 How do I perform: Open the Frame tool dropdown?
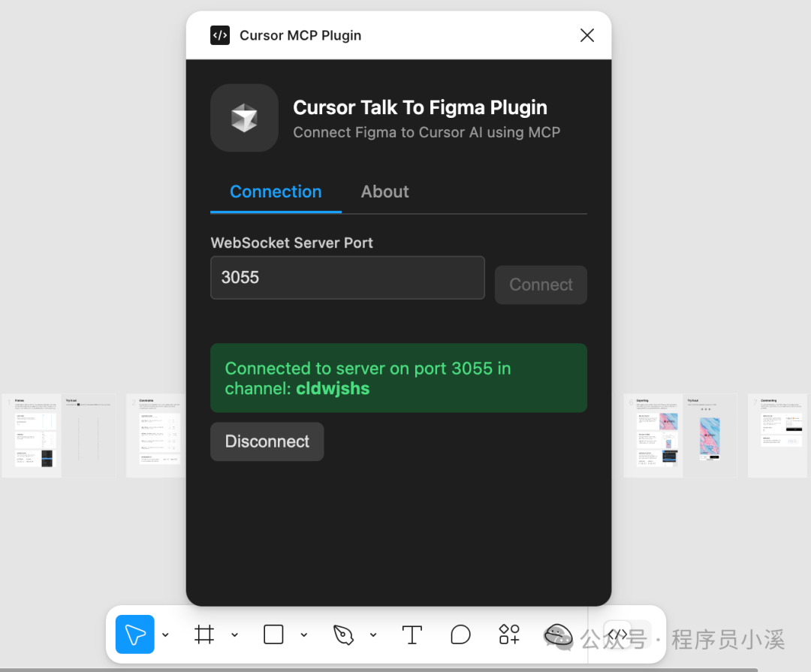click(x=235, y=634)
